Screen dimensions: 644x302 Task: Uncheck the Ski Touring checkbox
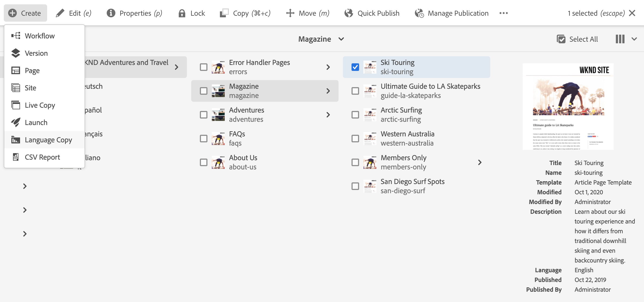tap(355, 67)
